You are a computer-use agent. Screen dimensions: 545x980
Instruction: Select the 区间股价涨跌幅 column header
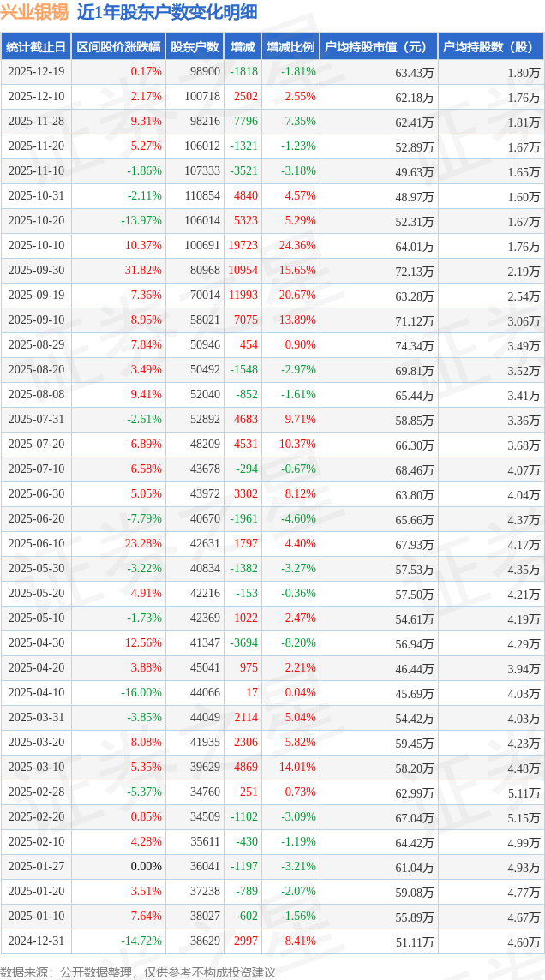click(118, 47)
